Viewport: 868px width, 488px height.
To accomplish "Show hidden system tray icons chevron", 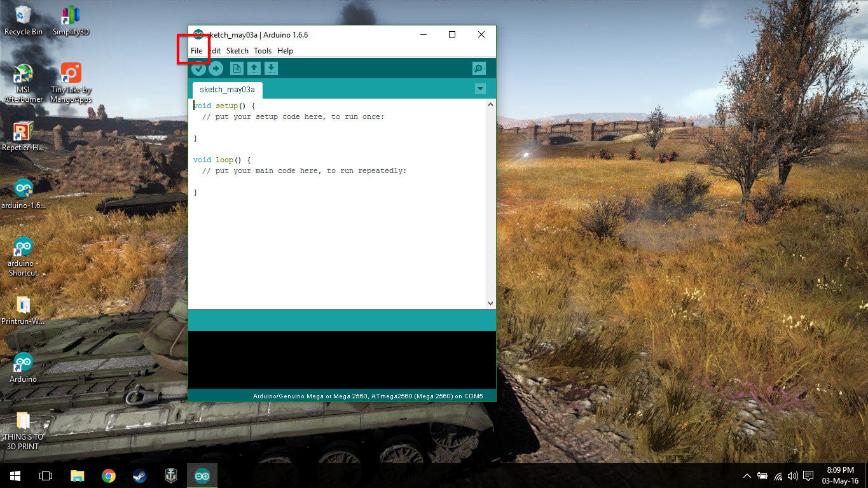I will (x=747, y=476).
